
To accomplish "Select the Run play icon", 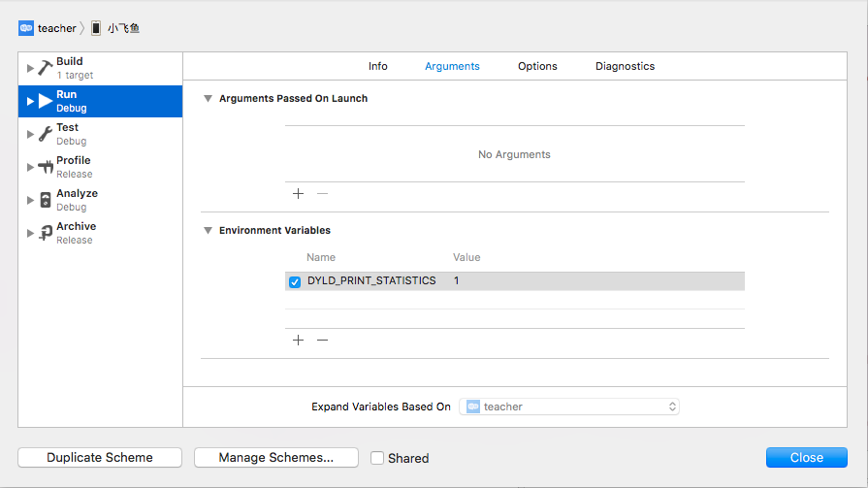I will 46,101.
